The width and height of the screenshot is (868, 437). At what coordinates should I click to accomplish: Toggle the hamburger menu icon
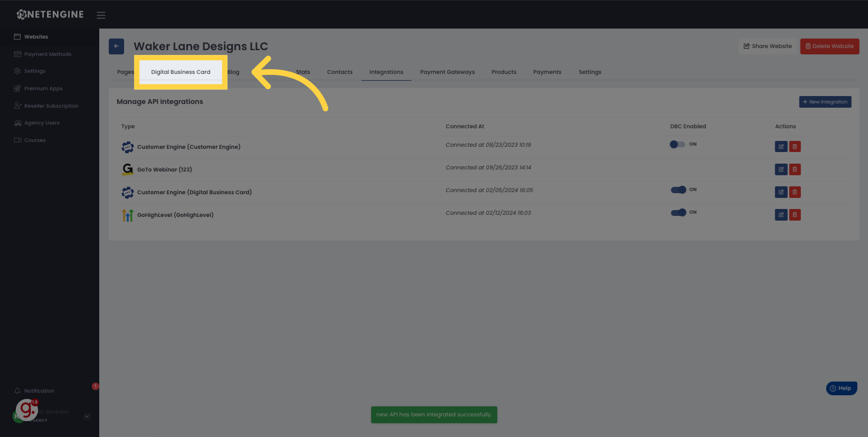[101, 15]
